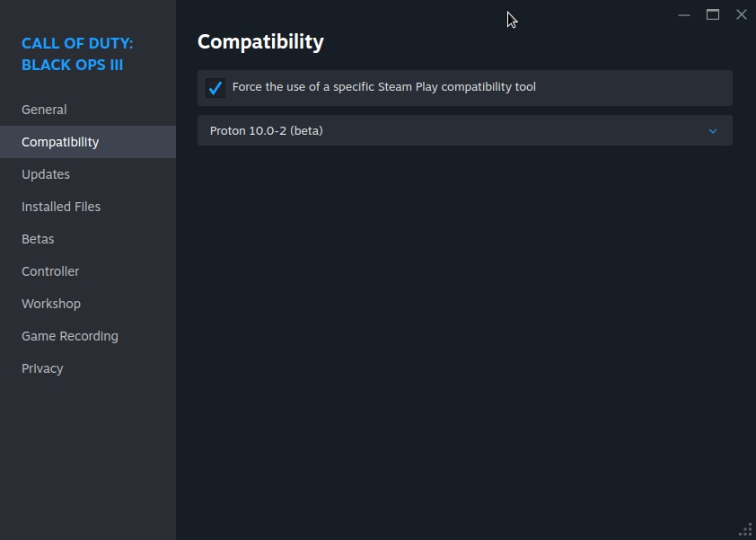Minimize the properties window

point(684,14)
